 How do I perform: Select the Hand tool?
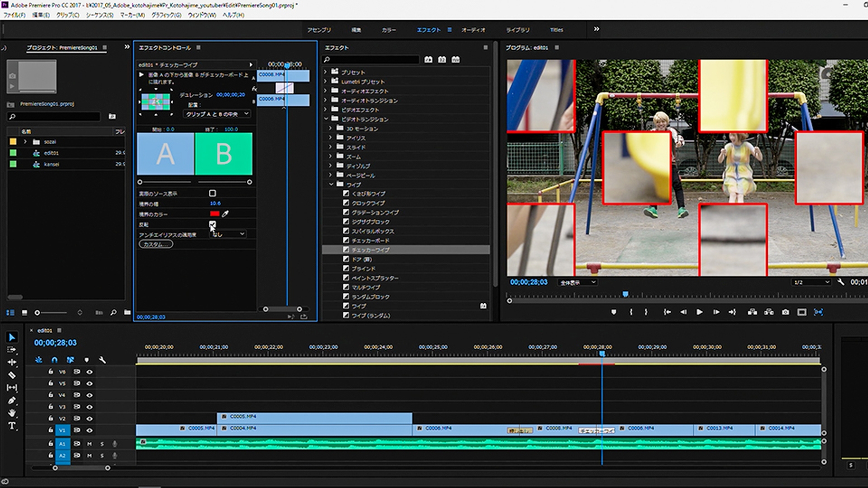[12, 413]
